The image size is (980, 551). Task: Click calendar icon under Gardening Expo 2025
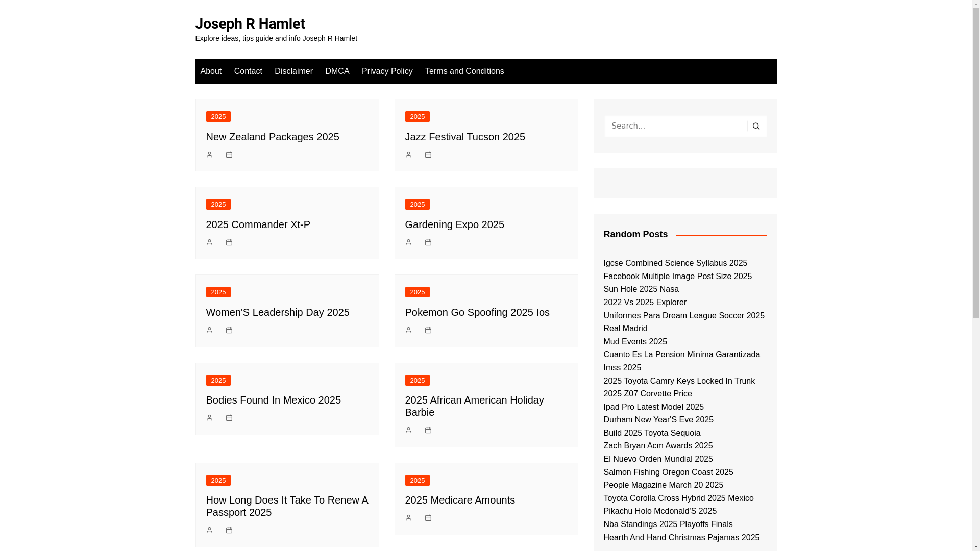pyautogui.click(x=428, y=242)
